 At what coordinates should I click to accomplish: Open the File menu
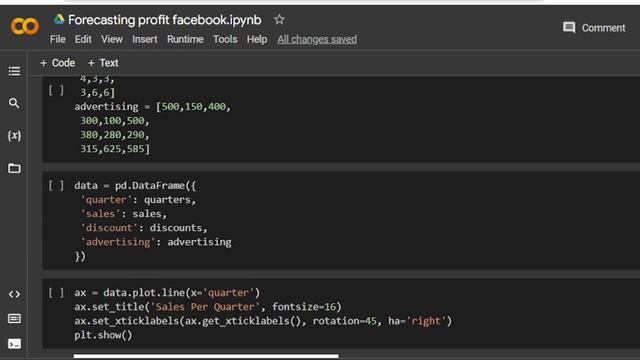[x=58, y=40]
